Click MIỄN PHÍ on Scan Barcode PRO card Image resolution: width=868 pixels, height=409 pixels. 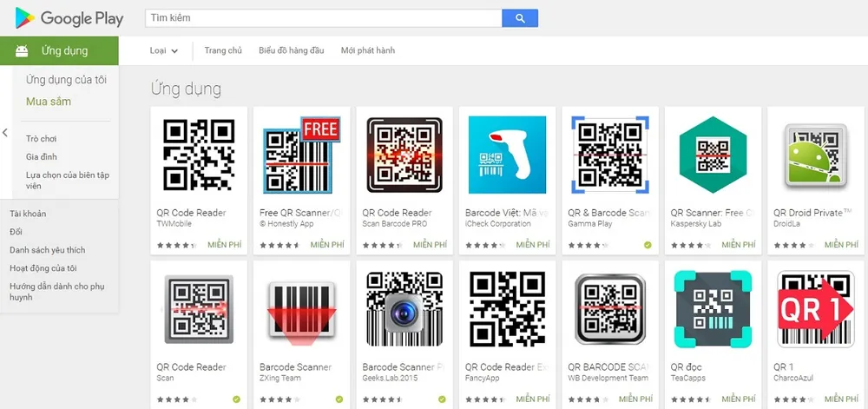pos(431,245)
